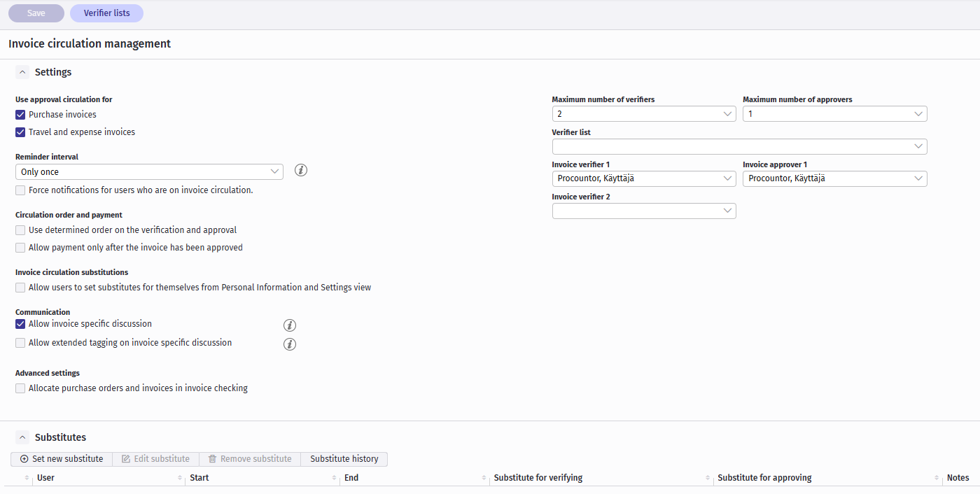The width and height of the screenshot is (980, 494).
Task: Open Maximum number of verifiers dropdown
Action: pyautogui.click(x=643, y=114)
